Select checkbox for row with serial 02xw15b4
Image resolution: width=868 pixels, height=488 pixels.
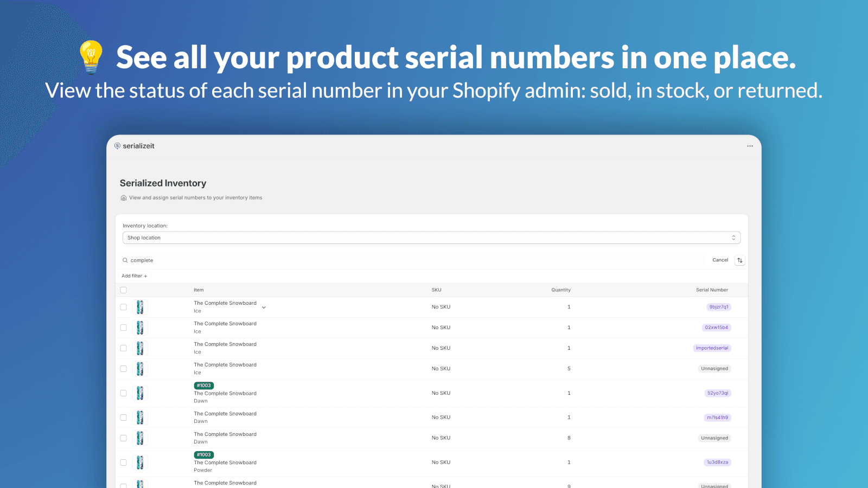pyautogui.click(x=124, y=328)
